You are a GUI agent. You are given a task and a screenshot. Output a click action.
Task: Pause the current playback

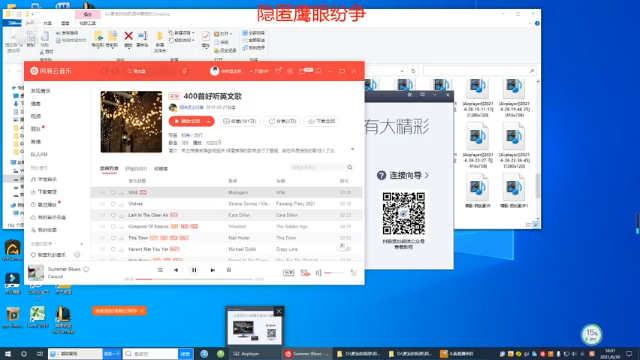(x=194, y=270)
